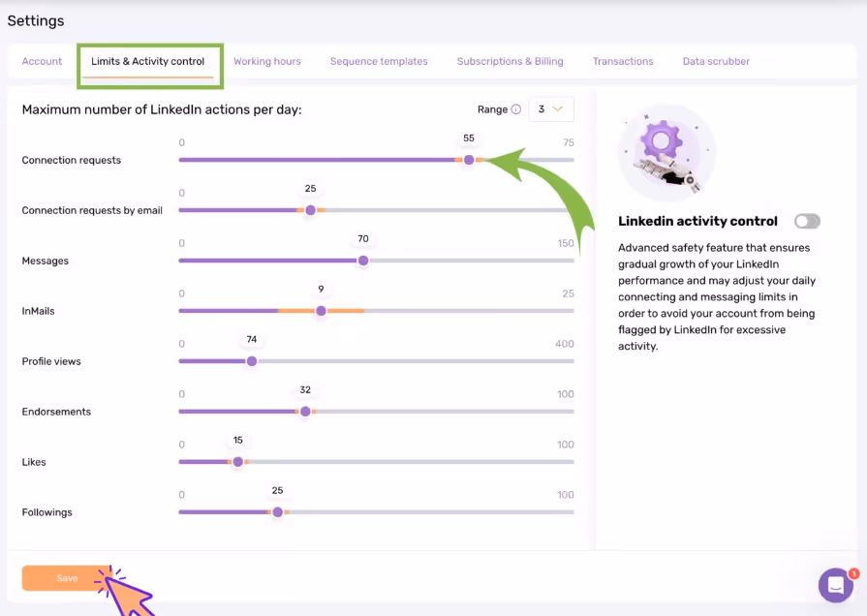The height and width of the screenshot is (616, 867).
Task: Open the Range info tooltip icon
Action: tap(514, 109)
